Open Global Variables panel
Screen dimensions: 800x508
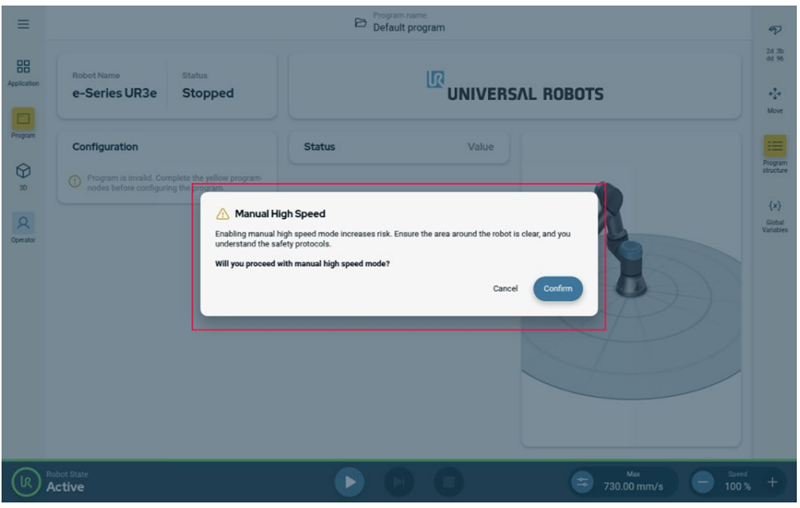[x=774, y=211]
